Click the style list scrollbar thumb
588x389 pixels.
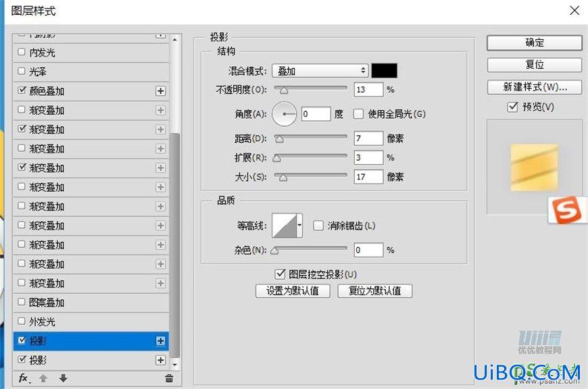point(175,245)
